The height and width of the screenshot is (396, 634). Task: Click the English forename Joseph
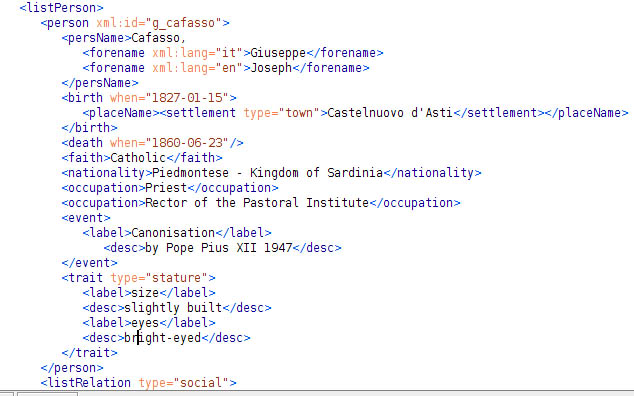[271, 68]
